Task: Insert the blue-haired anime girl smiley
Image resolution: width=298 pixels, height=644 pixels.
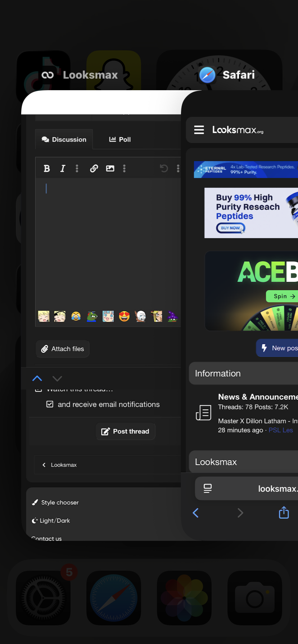Action: [108, 316]
